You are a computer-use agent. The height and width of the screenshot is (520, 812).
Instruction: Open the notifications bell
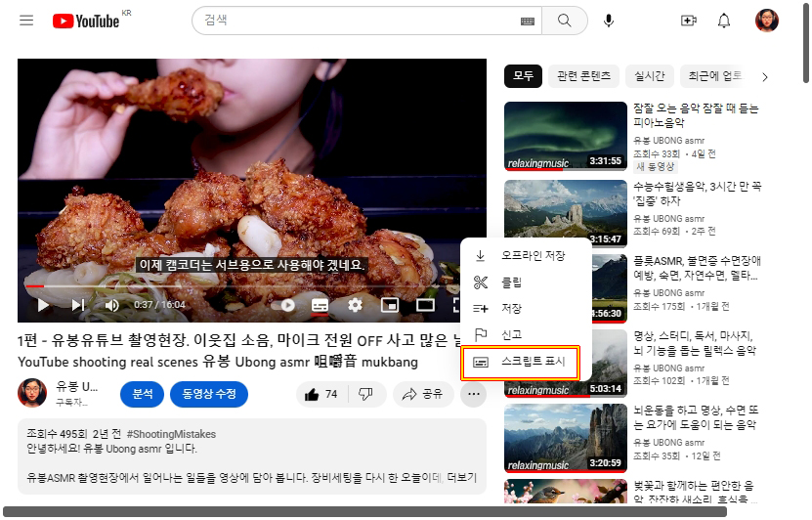724,21
